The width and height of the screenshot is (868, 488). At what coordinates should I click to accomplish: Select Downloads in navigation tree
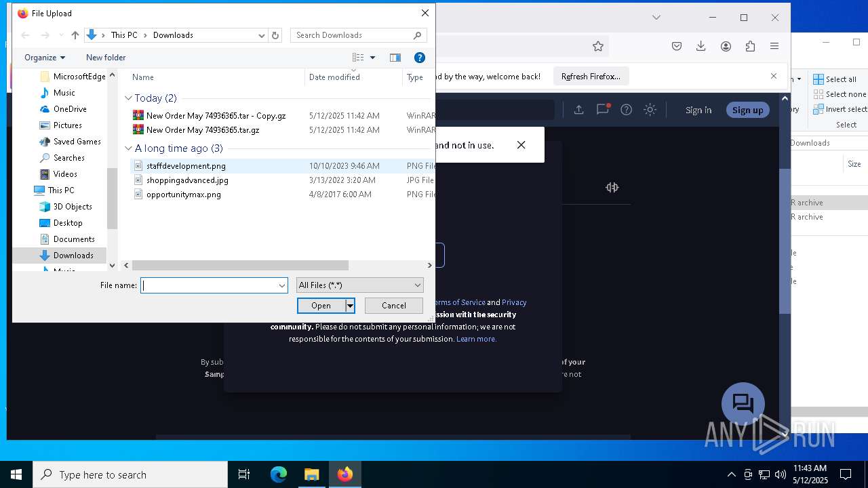click(73, 256)
